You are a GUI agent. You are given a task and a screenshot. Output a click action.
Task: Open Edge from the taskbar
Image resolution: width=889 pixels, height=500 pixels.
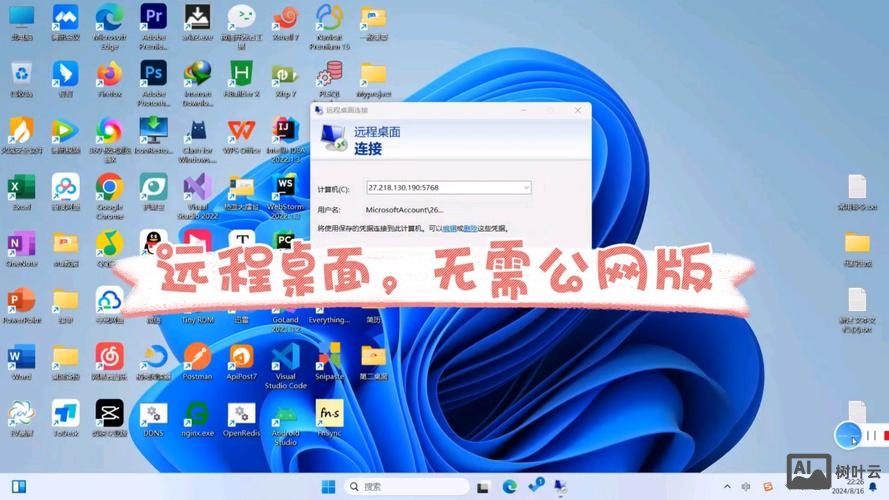tap(509, 486)
